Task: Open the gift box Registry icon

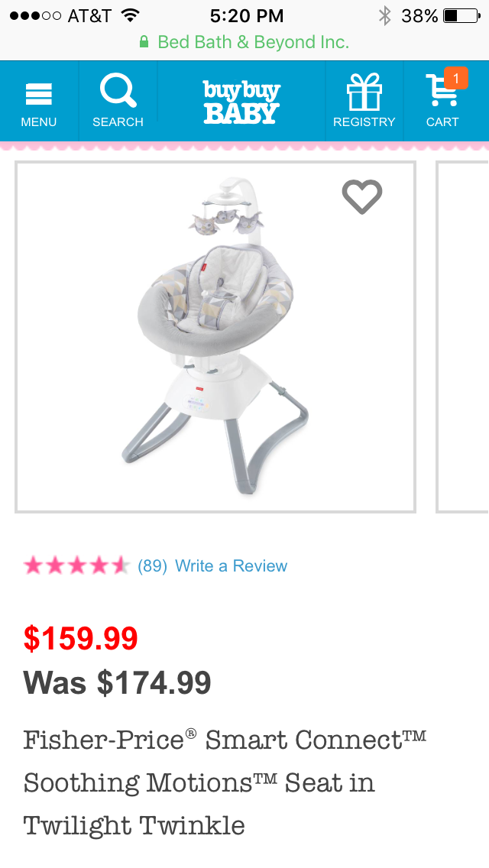Action: [364, 92]
